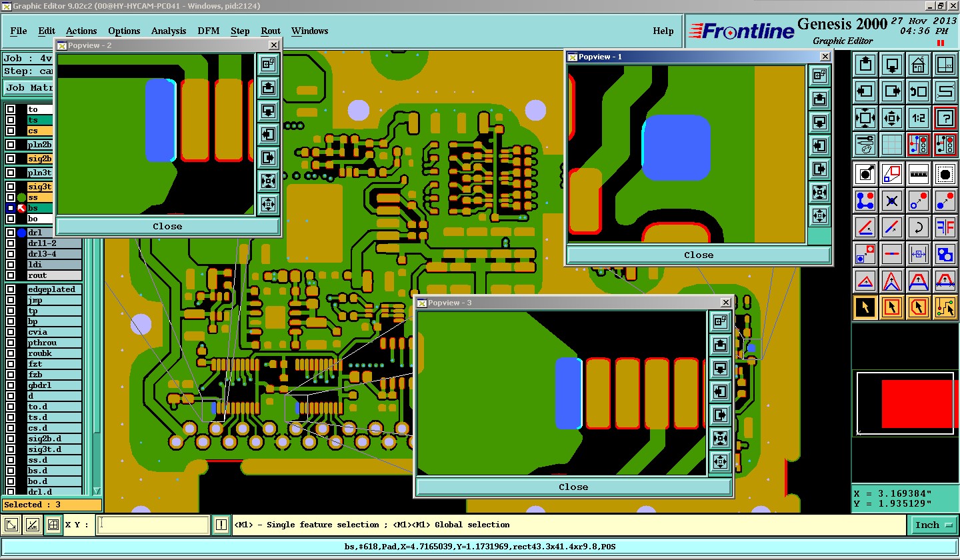Click the exclamation mark button beside XY field
960x560 pixels.
(x=222, y=525)
